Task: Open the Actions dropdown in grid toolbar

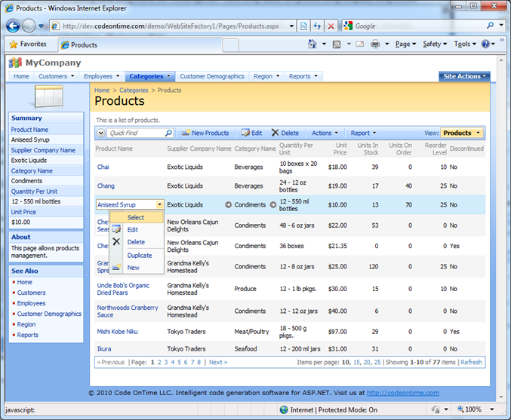Action: coord(325,133)
